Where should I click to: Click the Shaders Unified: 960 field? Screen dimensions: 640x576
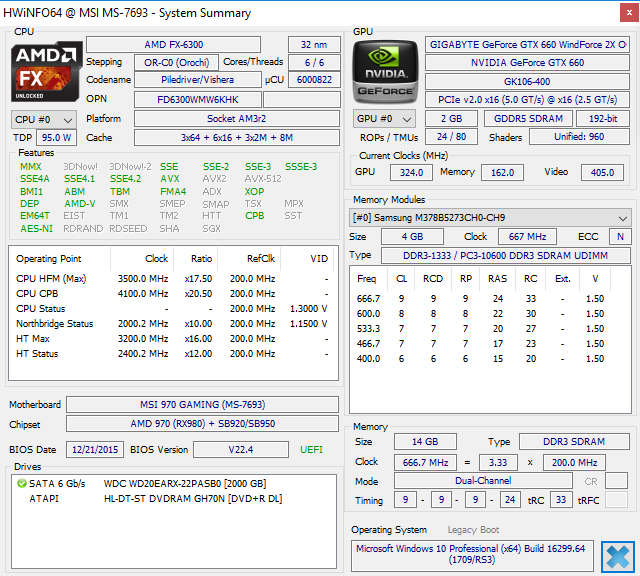coord(579,137)
